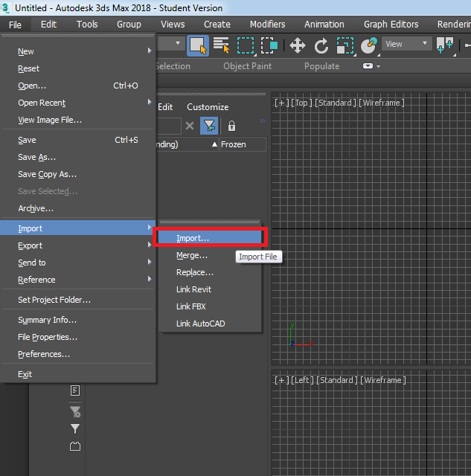Open the Views menu
The height and width of the screenshot is (476, 471).
(x=173, y=25)
